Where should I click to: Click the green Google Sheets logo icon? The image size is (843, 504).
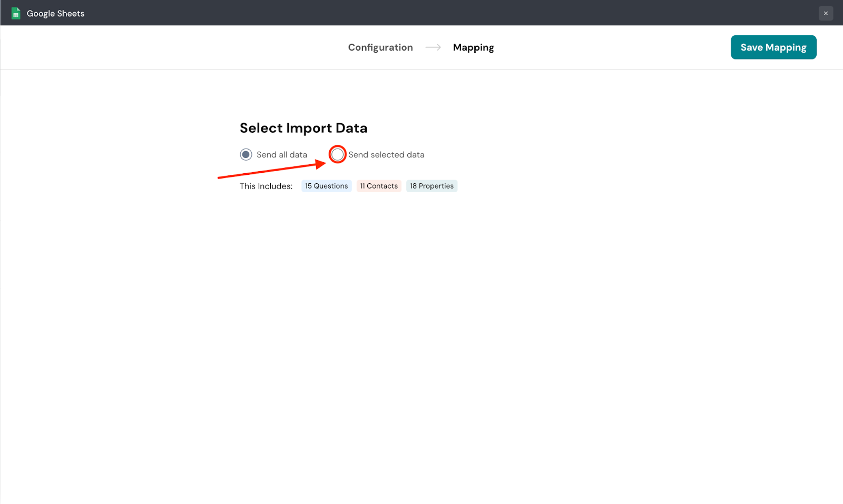[16, 13]
